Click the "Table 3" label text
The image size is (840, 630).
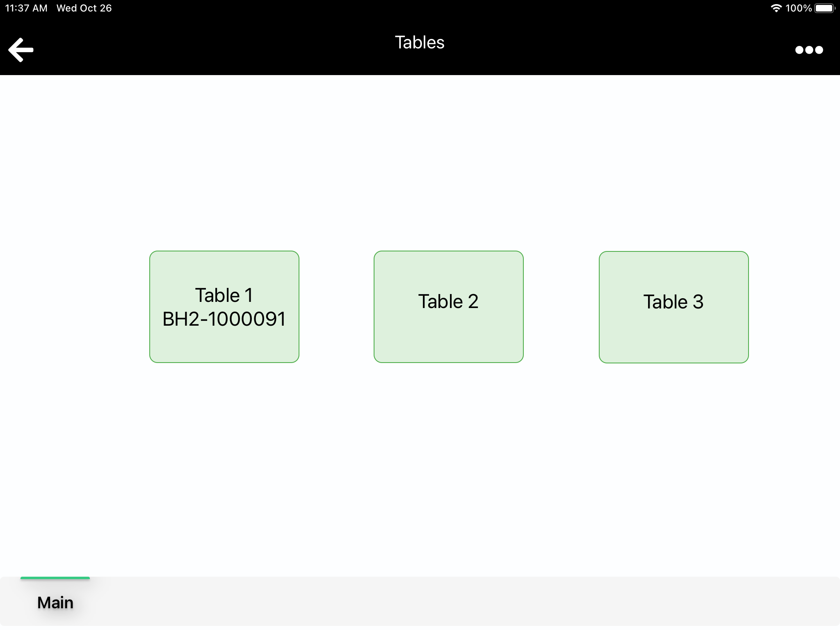pyautogui.click(x=673, y=302)
